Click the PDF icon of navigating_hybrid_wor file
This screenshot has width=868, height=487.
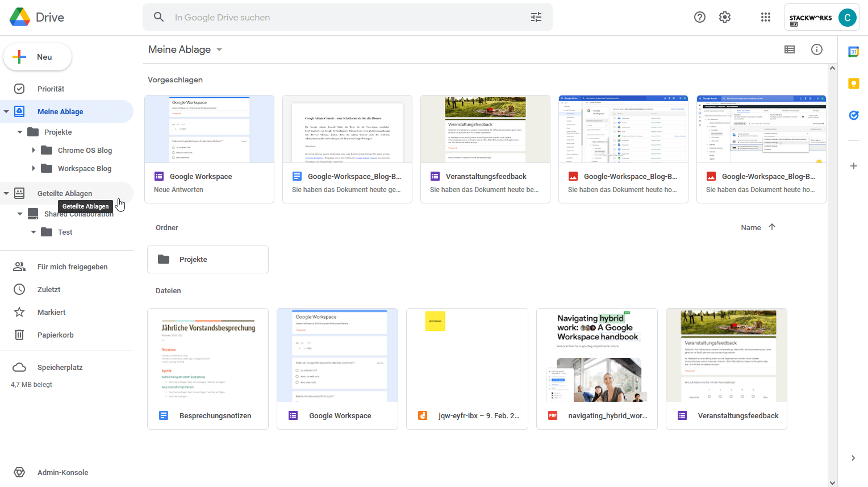(553, 415)
